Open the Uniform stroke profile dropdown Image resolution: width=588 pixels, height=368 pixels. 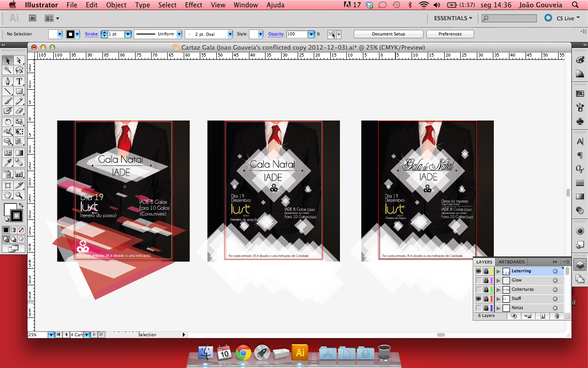click(179, 34)
